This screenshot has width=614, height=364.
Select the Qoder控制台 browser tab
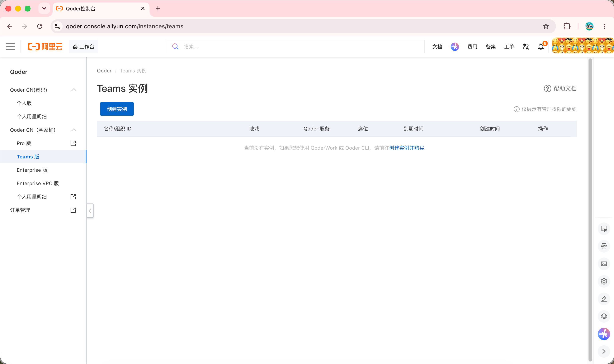click(x=101, y=9)
